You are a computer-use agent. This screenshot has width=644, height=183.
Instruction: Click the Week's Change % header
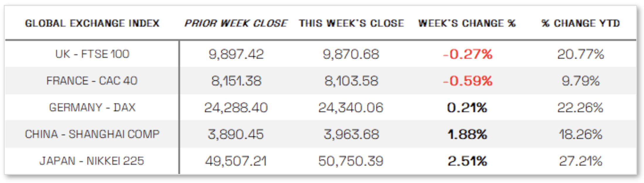[x=467, y=23]
